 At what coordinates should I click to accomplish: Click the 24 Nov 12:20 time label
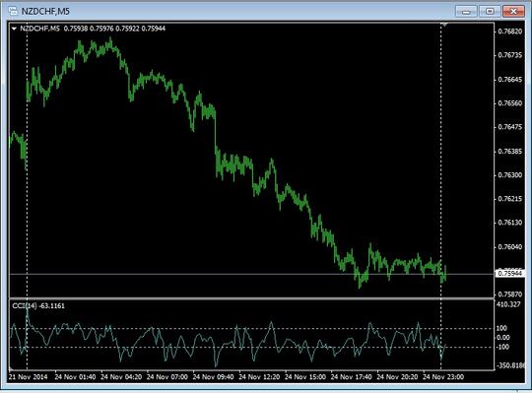pos(259,377)
